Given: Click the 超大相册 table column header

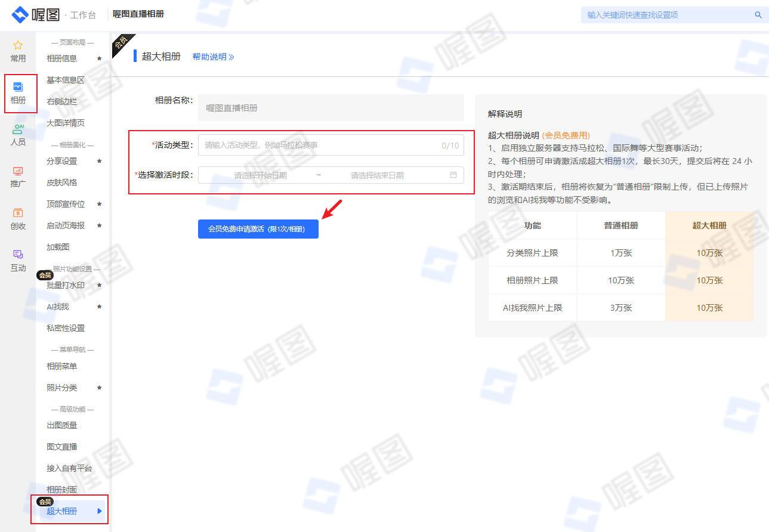Looking at the screenshot, I should coord(709,225).
